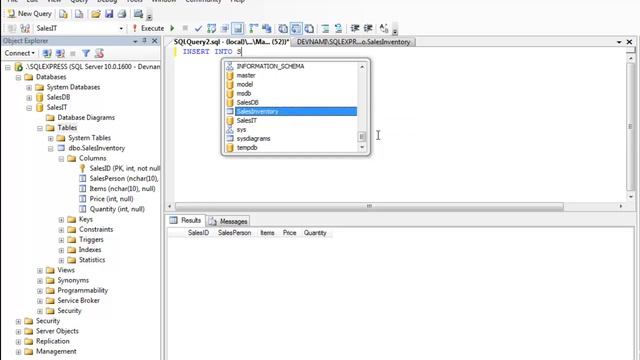
Task: Collapse the Tables folder
Action: pyautogui.click(x=40, y=128)
